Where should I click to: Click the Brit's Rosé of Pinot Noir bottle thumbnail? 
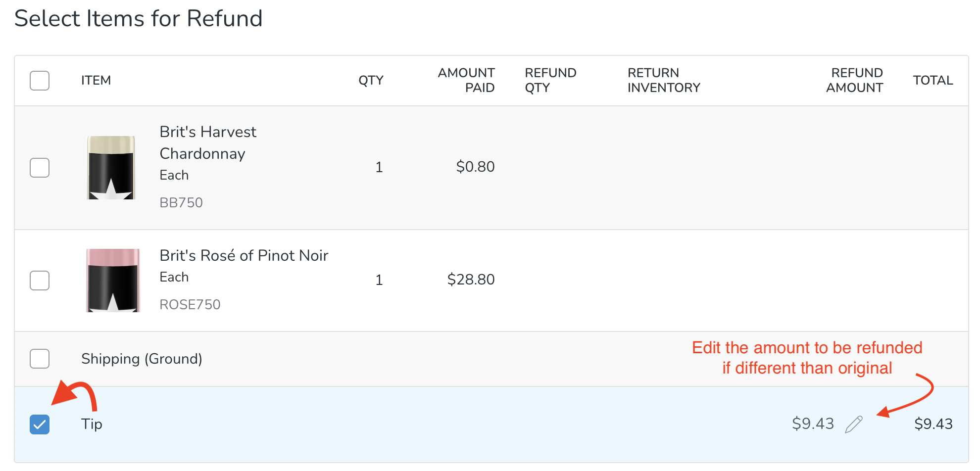point(112,280)
